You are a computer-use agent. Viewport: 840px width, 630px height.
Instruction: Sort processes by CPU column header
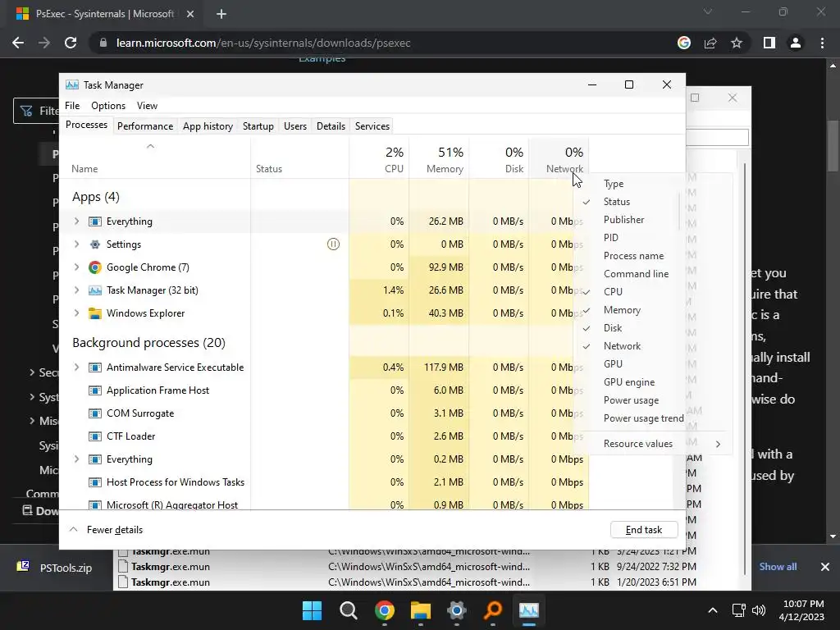[x=379, y=157]
